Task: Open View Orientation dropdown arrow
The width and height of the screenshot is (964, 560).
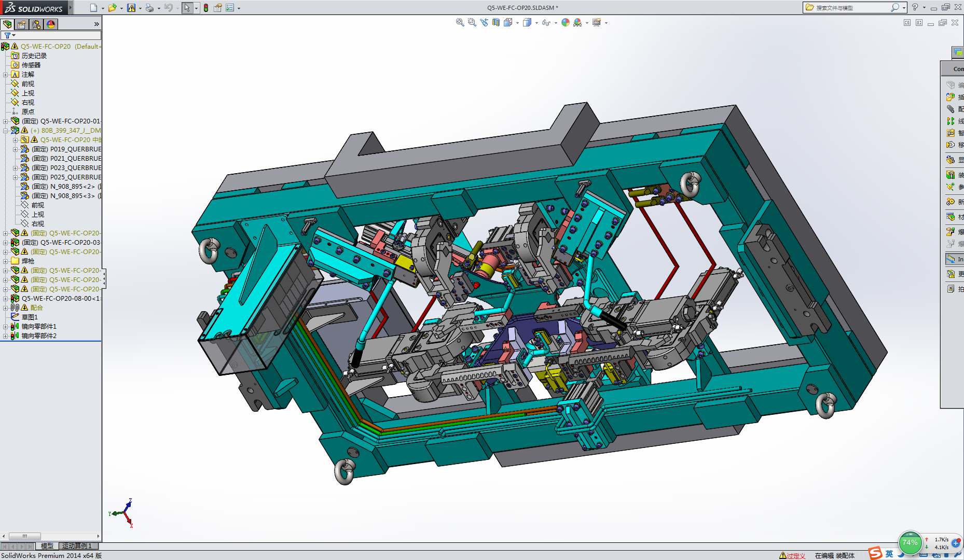Action: pos(517,23)
